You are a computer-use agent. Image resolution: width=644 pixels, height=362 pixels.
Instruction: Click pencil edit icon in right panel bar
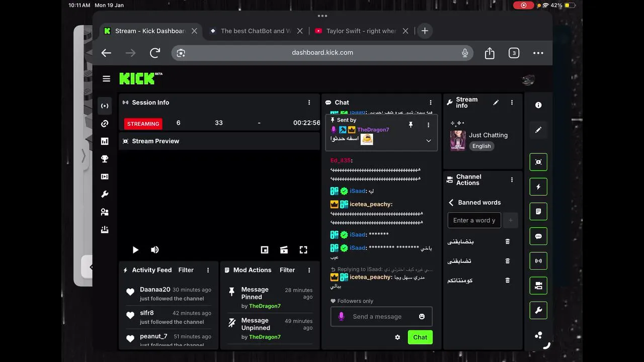coord(538,130)
